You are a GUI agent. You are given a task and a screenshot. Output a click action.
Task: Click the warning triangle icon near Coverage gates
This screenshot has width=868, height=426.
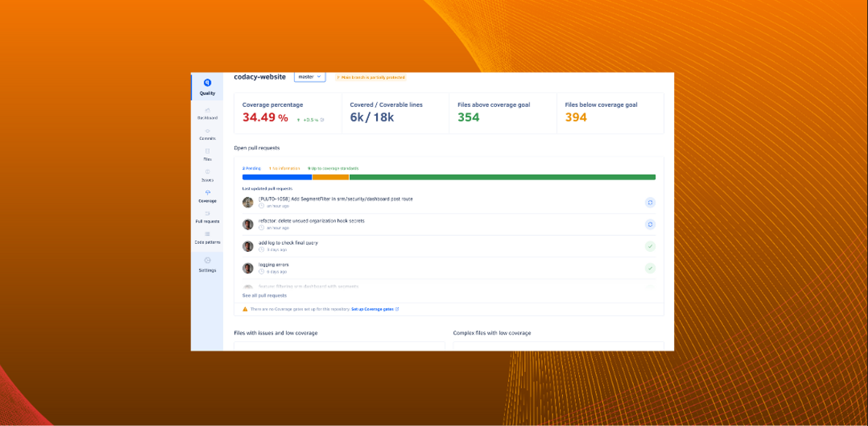pyautogui.click(x=244, y=309)
